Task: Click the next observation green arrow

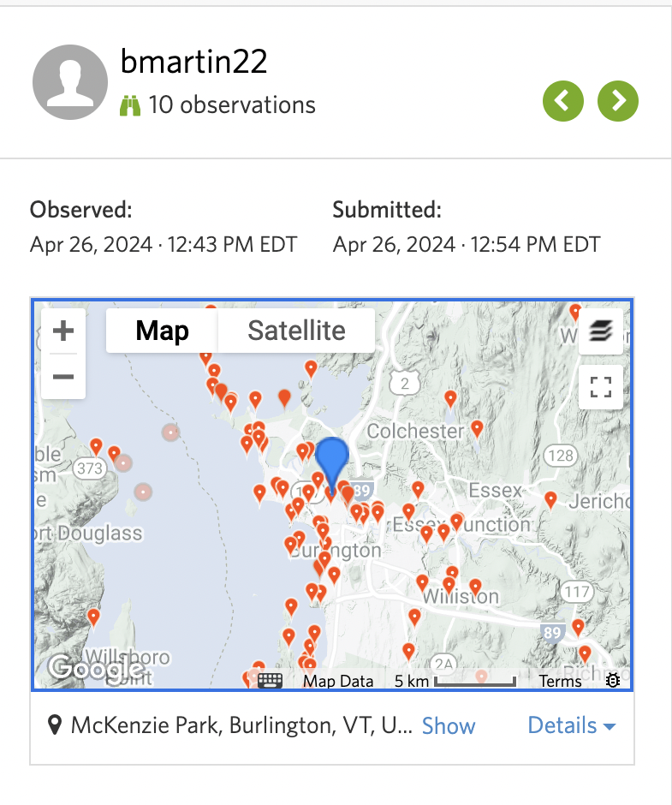Action: coord(618,101)
